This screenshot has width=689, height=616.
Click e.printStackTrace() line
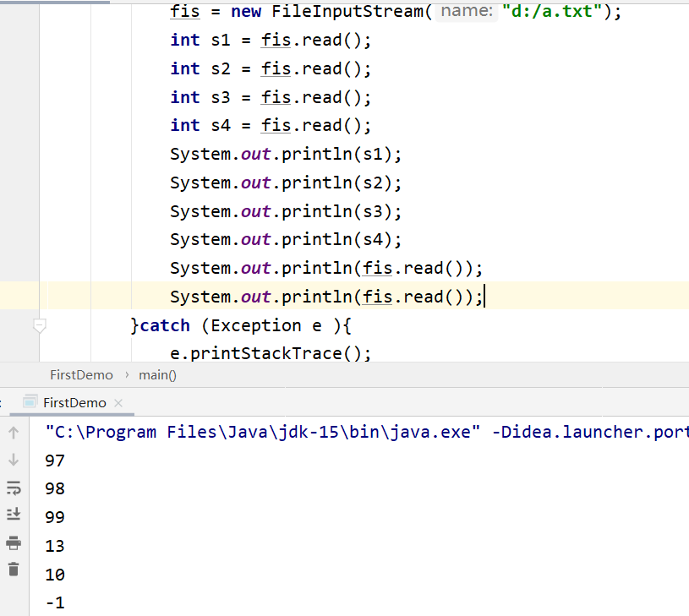point(271,353)
